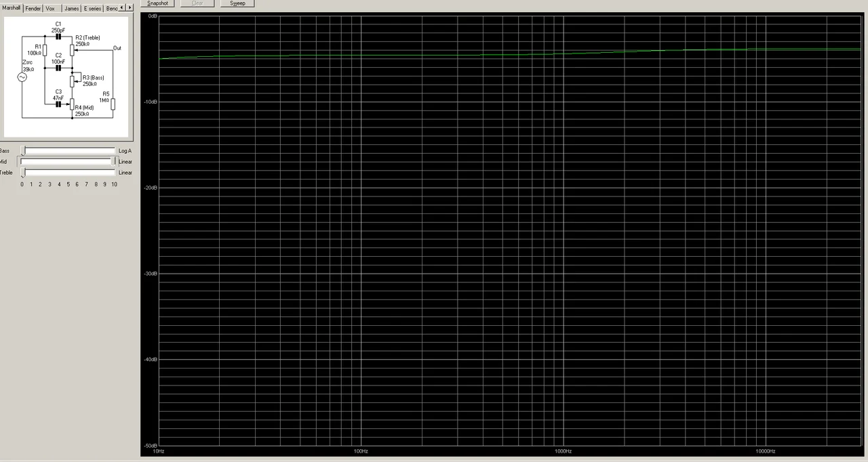Toggle the Mid taper Linear setting
The height and width of the screenshot is (462, 868).
pyautogui.click(x=125, y=161)
